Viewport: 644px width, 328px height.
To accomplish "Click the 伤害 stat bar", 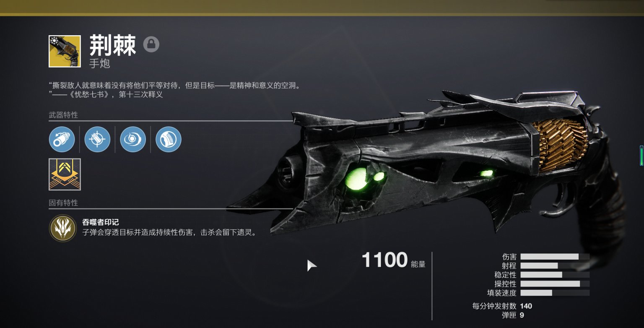I will click(555, 257).
